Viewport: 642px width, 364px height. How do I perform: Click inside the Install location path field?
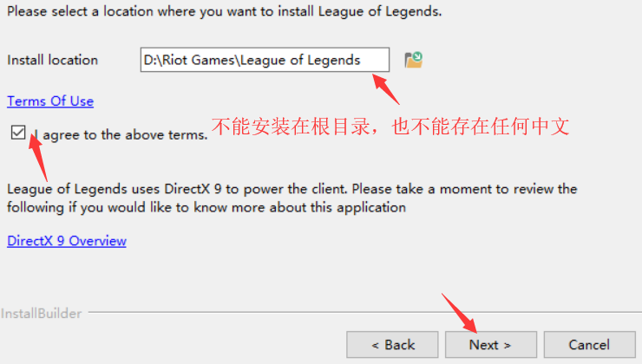tap(265, 60)
